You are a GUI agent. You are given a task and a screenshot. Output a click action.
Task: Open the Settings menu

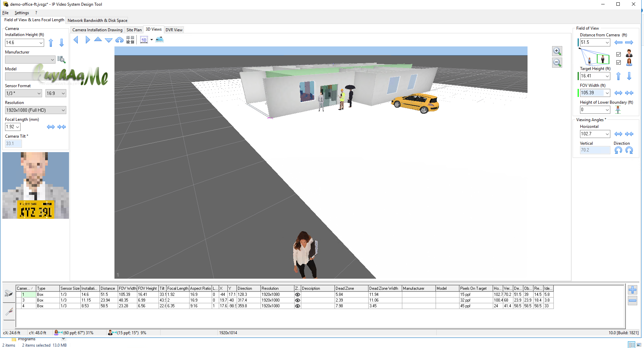[22, 13]
